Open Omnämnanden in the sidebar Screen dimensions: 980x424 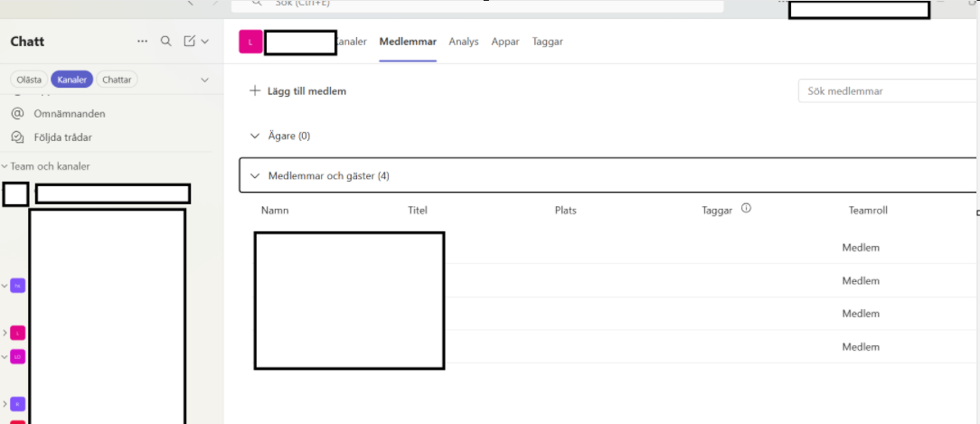70,114
